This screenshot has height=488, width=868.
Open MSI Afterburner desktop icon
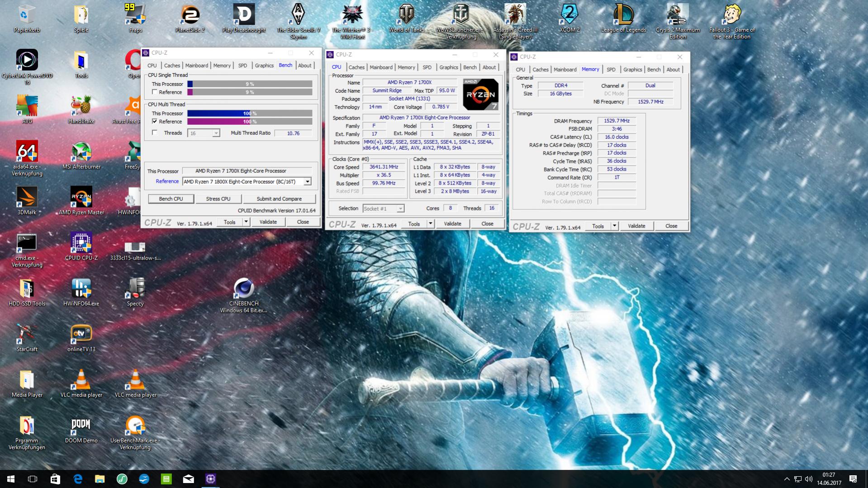[81, 155]
